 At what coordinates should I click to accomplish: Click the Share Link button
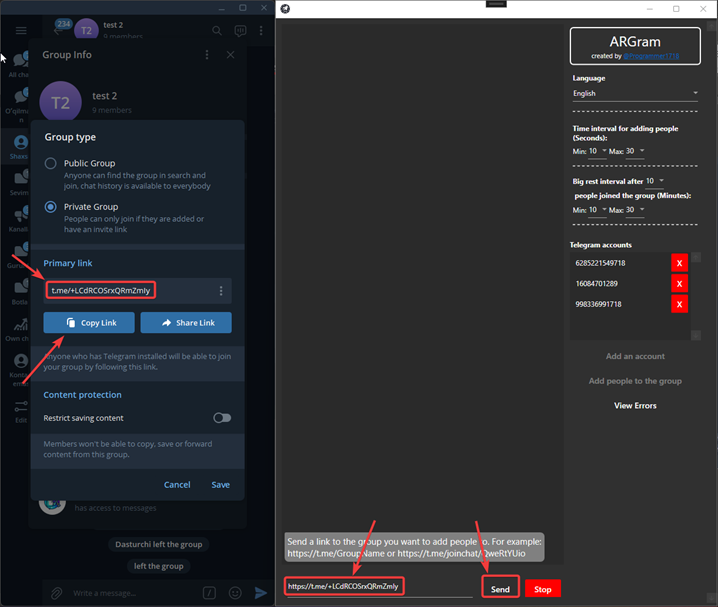pyautogui.click(x=186, y=323)
